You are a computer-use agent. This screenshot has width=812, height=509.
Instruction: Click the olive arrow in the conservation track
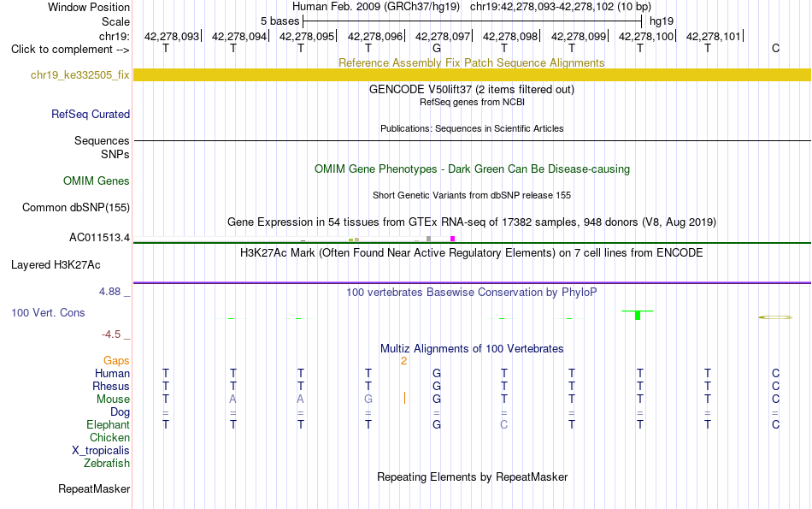pos(775,317)
